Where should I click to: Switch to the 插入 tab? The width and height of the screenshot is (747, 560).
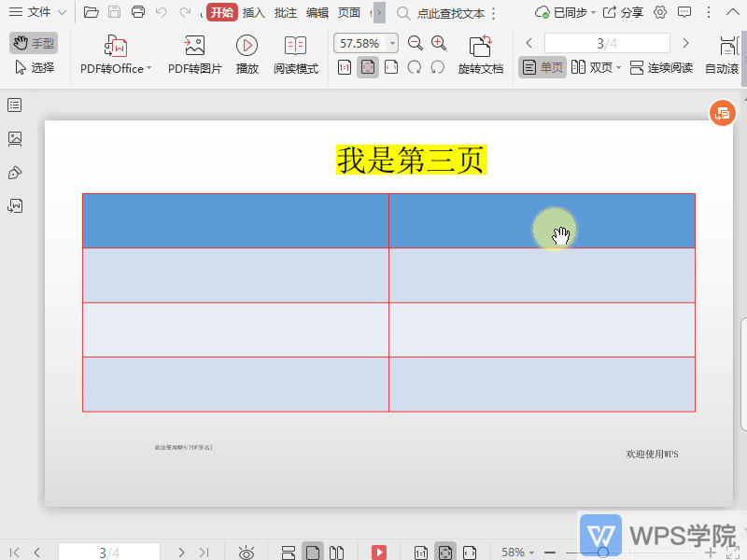255,12
